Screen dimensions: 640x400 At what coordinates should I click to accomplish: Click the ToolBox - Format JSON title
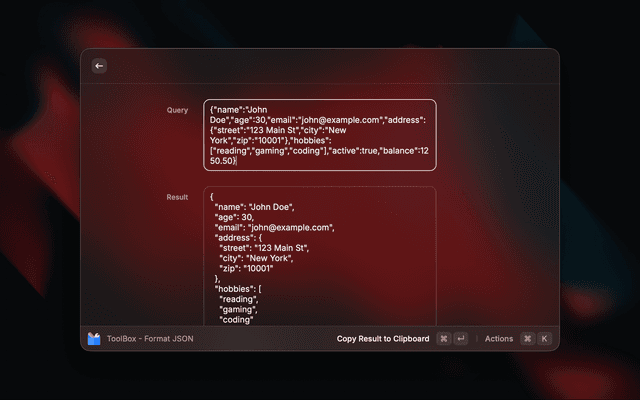pyautogui.click(x=150, y=339)
